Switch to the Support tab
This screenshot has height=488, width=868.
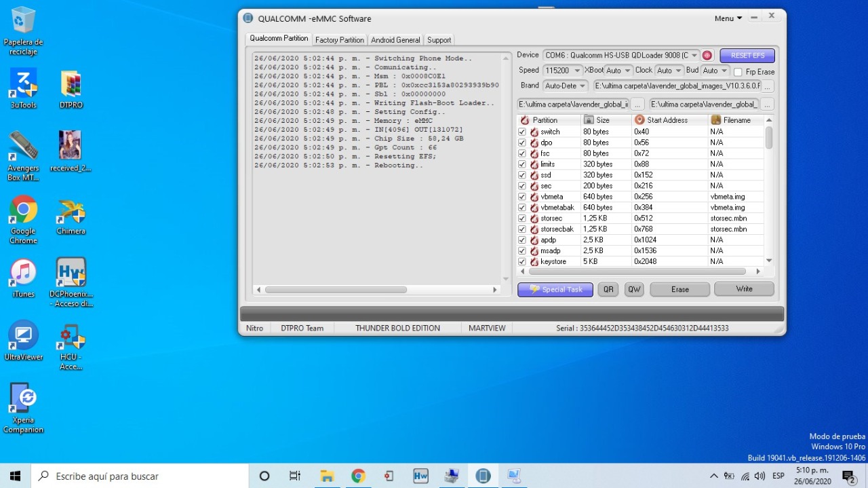tap(439, 40)
